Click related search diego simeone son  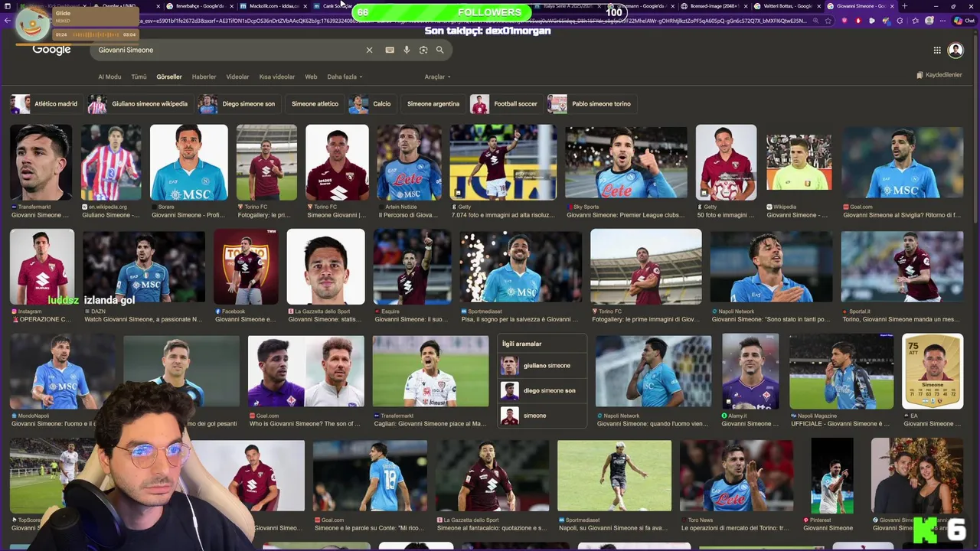tap(542, 390)
